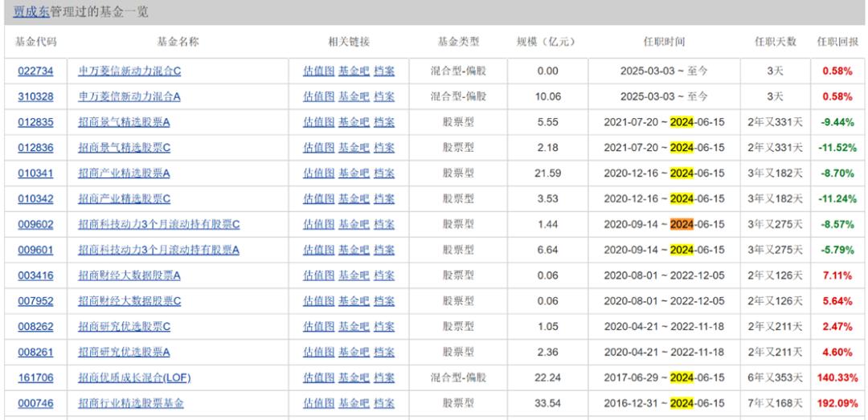Open fund code 012835
Image resolution: width=868 pixels, height=420 pixels.
35,122
